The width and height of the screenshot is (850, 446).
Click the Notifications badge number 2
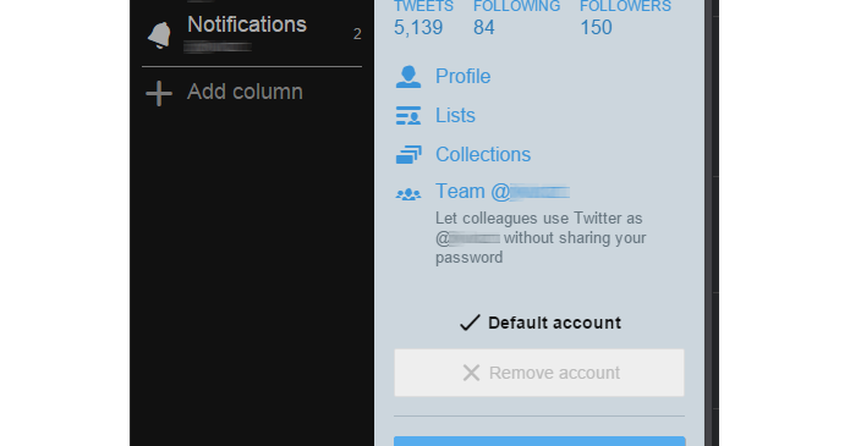tap(357, 34)
